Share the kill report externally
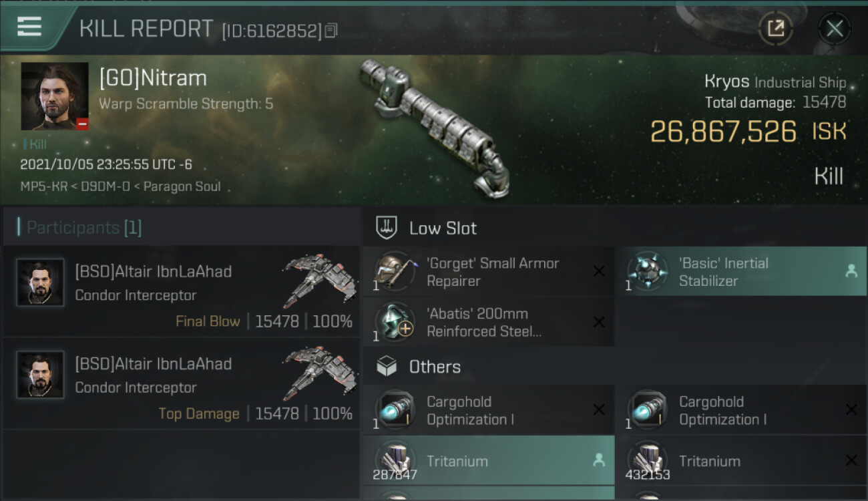 tap(775, 28)
